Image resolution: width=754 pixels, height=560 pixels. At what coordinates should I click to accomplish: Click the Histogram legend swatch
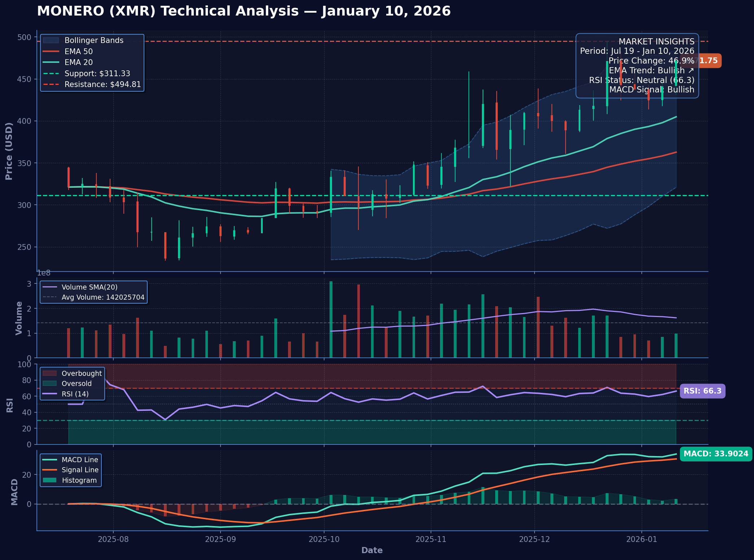click(x=49, y=480)
